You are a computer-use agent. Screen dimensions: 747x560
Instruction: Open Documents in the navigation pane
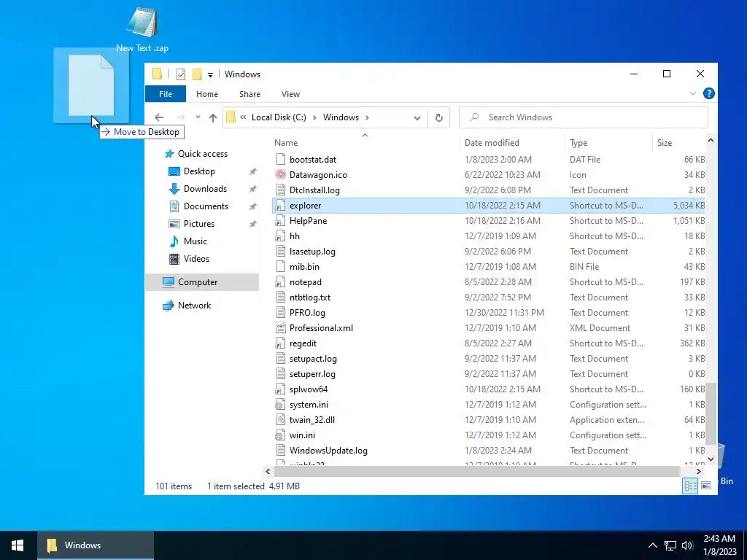206,206
